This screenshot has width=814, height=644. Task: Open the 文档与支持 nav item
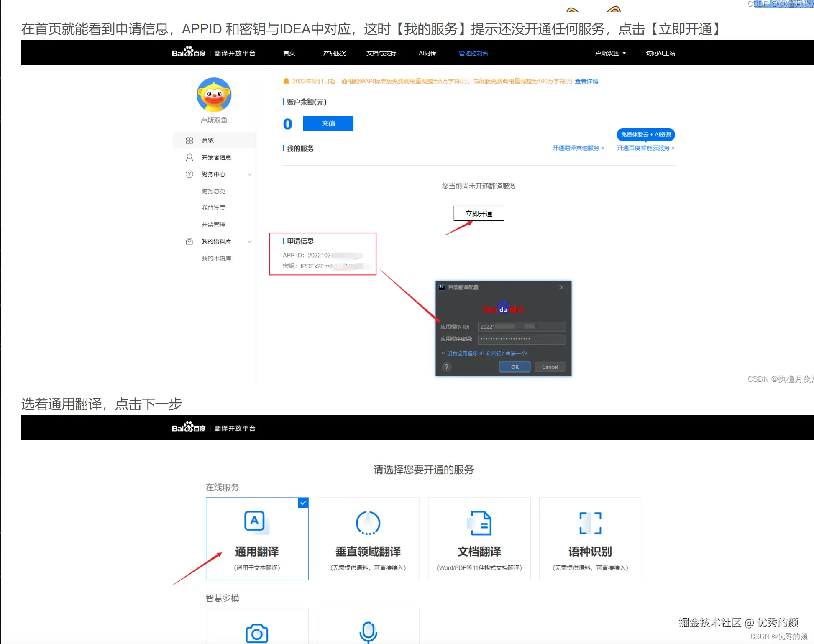(381, 53)
